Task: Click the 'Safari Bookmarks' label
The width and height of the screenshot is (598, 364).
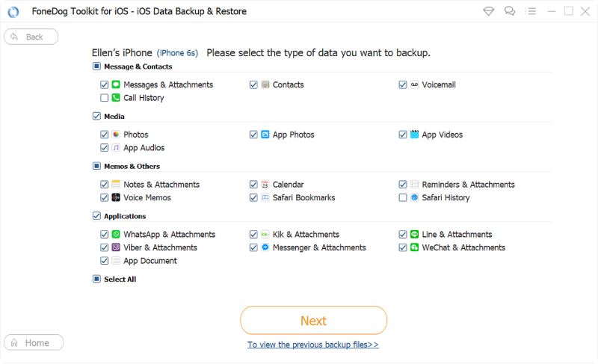Action: tap(304, 197)
